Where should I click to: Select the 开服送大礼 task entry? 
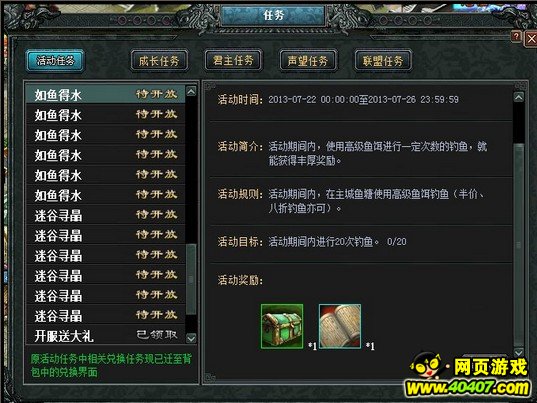point(106,336)
